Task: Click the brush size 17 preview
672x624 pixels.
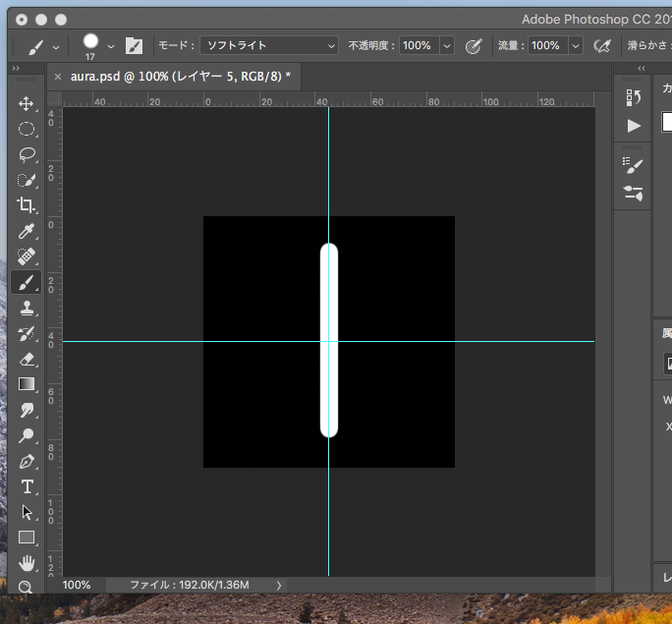Action: 90,46
